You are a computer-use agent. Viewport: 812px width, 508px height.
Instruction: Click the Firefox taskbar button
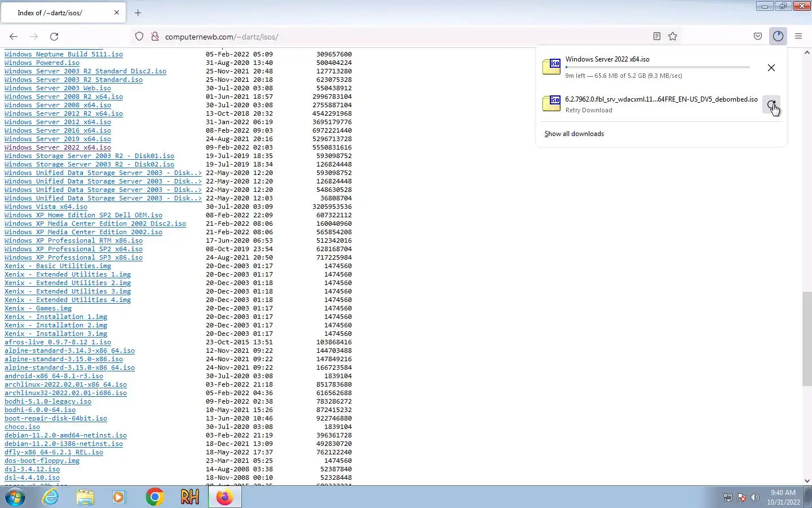coord(224,497)
